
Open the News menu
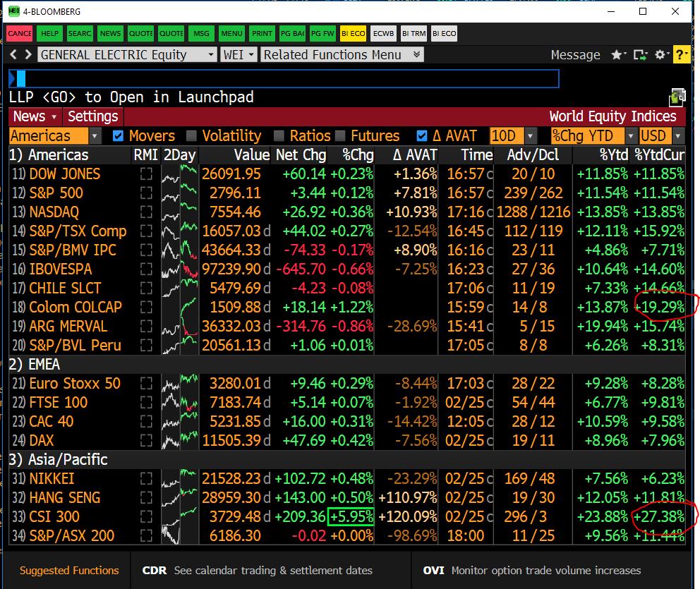coord(35,116)
